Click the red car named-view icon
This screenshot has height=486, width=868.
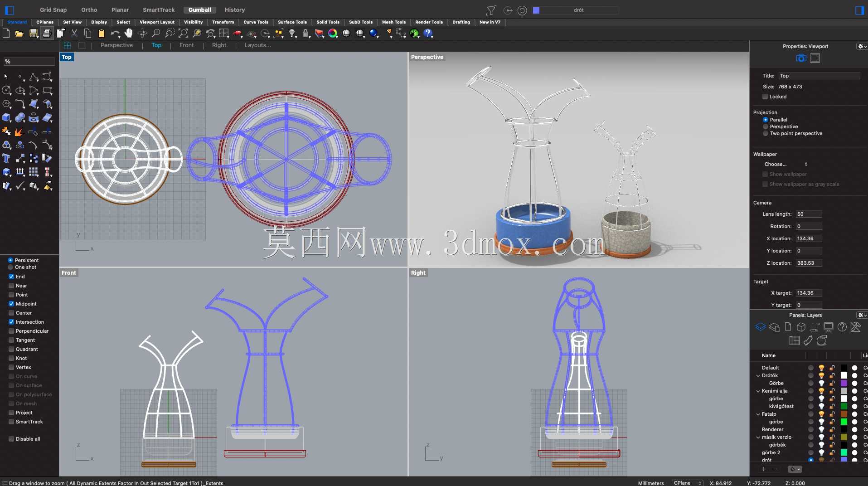tap(238, 33)
